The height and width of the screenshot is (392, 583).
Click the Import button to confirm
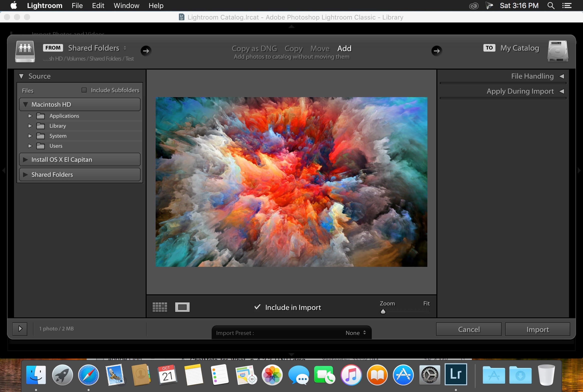(537, 329)
